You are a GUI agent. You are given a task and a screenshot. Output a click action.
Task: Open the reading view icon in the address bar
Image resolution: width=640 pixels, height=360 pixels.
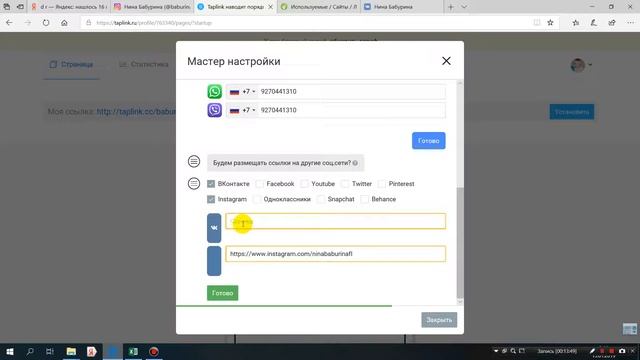click(537, 23)
